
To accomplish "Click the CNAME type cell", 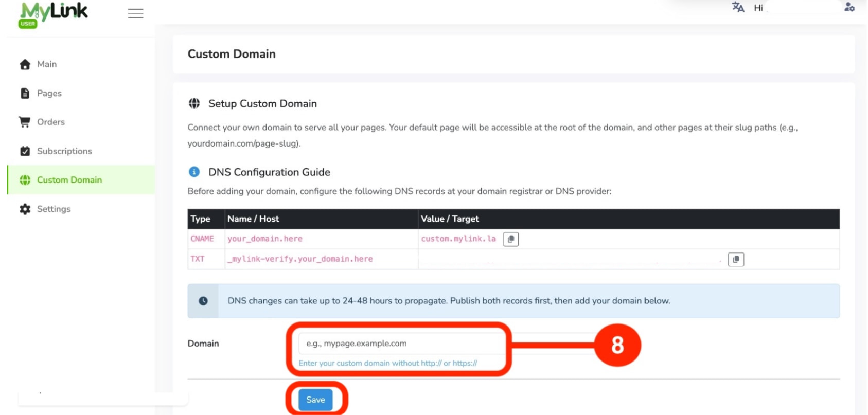I will (206, 239).
